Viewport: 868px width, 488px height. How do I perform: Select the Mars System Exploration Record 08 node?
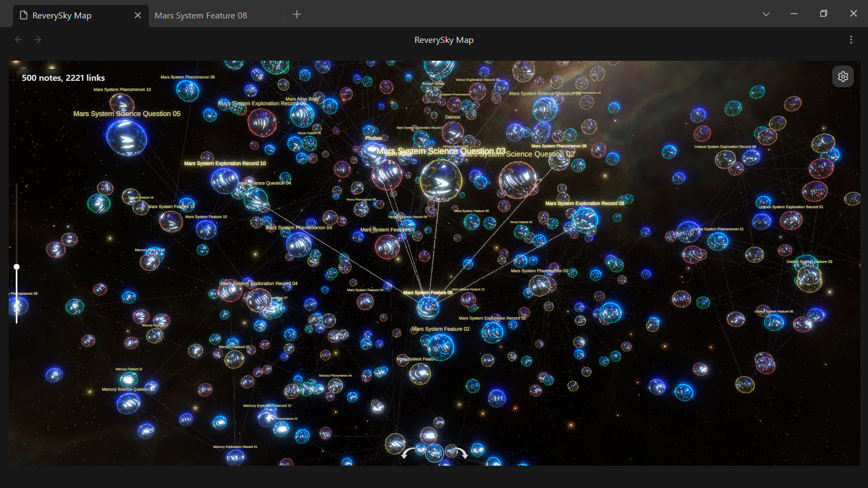tap(585, 220)
